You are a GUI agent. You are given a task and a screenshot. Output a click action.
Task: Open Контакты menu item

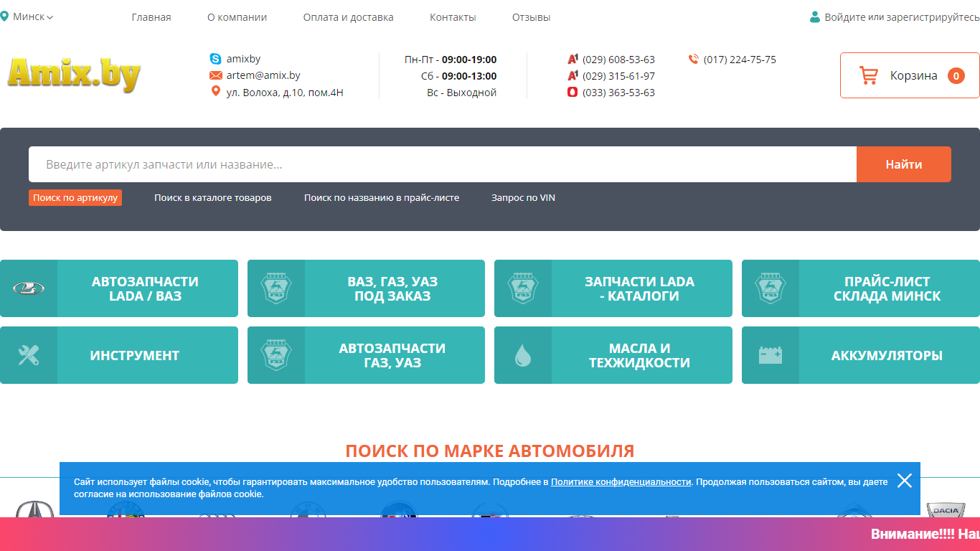[453, 17]
